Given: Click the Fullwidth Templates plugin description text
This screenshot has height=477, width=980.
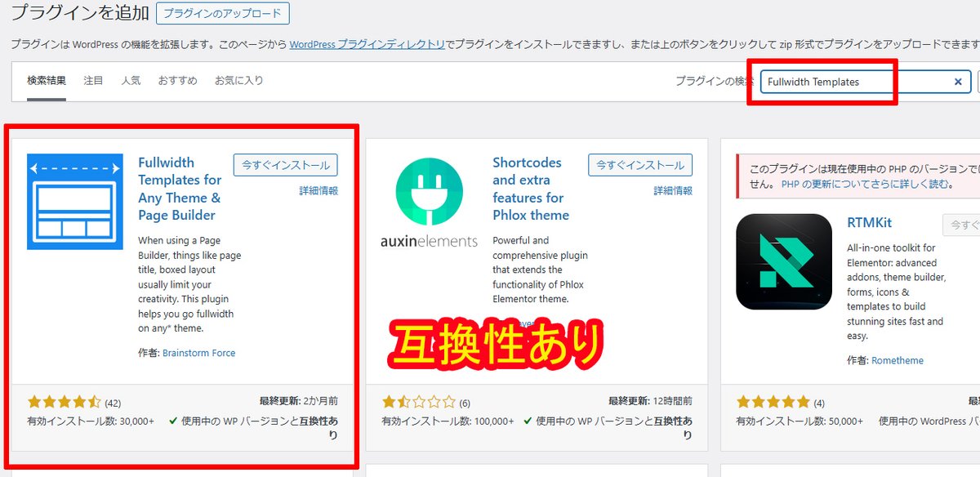Looking at the screenshot, I should coord(189,284).
